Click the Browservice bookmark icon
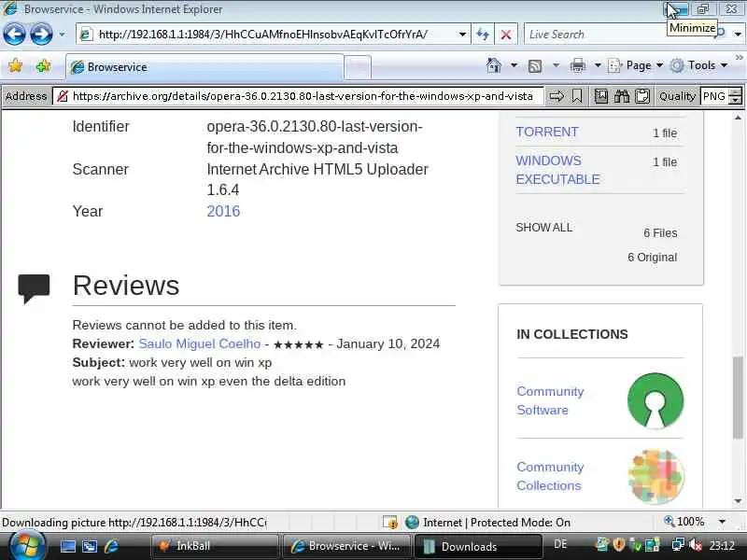The height and width of the screenshot is (560, 747). [577, 96]
